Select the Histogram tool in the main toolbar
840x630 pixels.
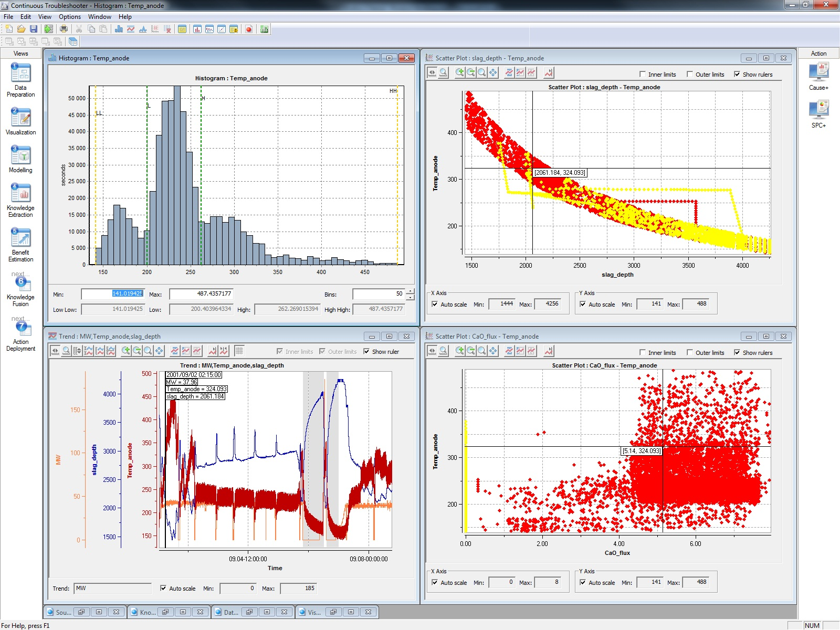119,30
